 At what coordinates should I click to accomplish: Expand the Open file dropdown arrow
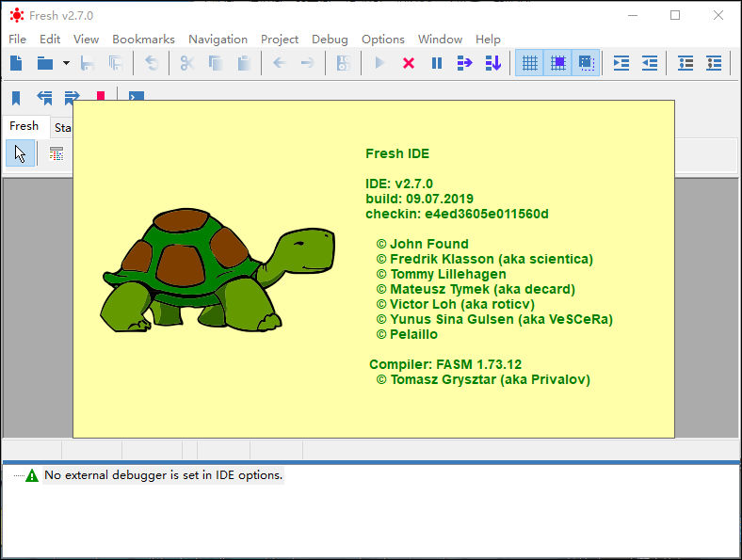click(x=66, y=63)
